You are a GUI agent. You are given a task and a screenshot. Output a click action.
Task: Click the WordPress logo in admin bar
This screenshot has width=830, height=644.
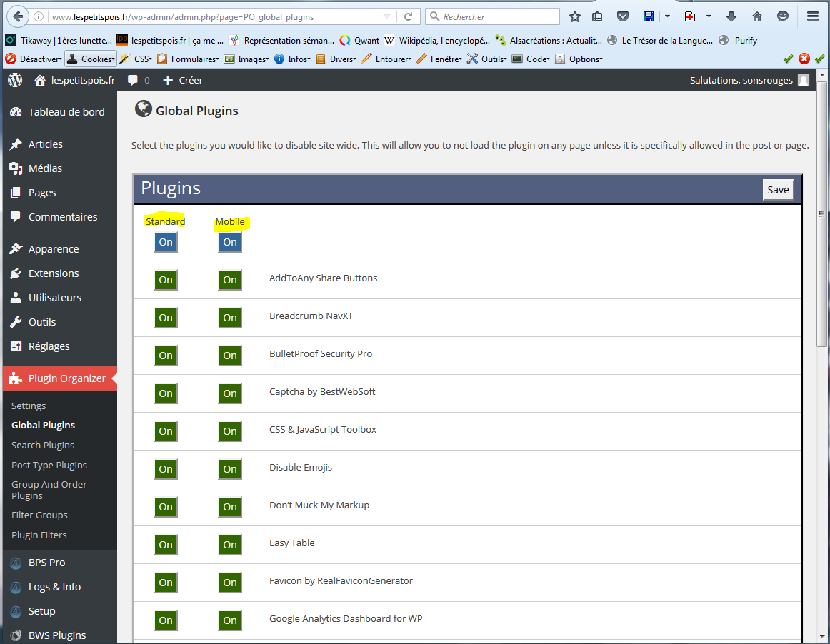click(x=15, y=80)
